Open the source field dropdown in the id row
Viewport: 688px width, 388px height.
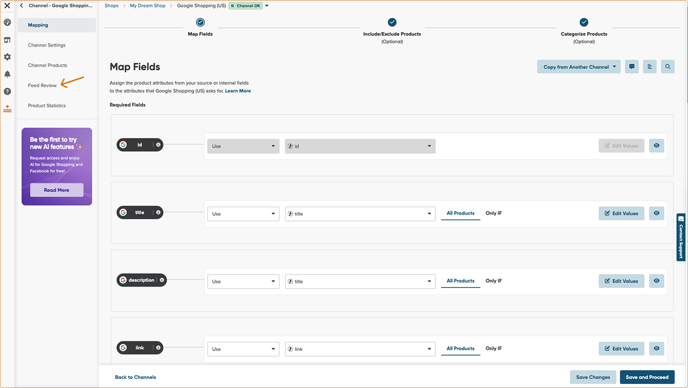[360, 146]
